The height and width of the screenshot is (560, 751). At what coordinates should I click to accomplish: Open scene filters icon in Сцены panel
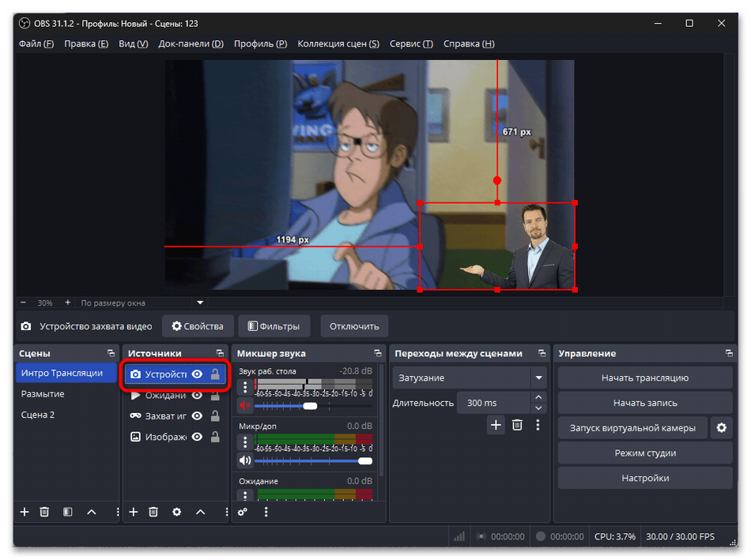click(67, 512)
